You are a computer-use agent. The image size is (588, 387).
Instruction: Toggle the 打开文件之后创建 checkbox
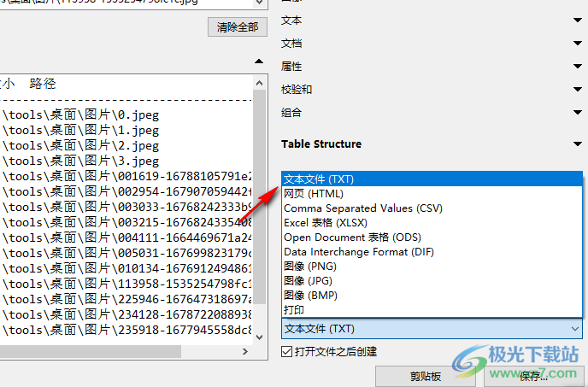(x=286, y=352)
